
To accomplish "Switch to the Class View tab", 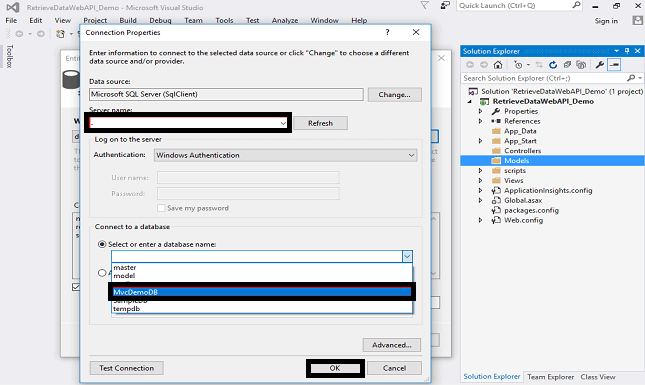I will (598, 377).
